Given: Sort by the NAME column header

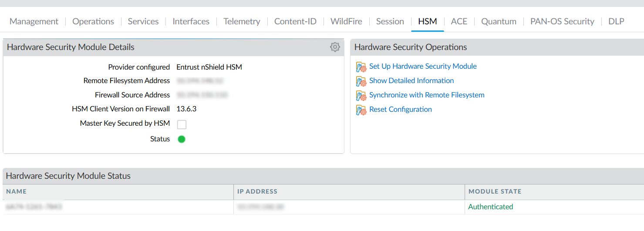Looking at the screenshot, I should click(17, 191).
